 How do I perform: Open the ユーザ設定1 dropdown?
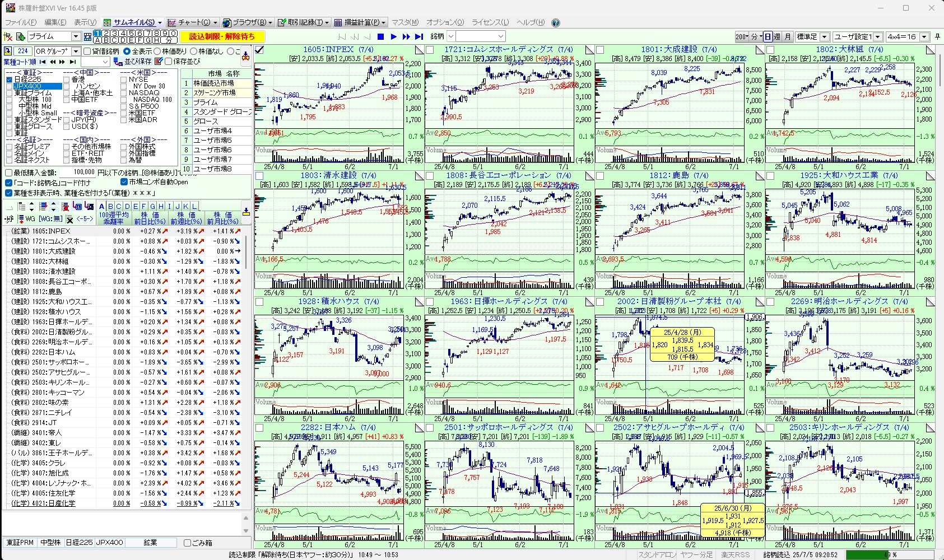tap(877, 36)
